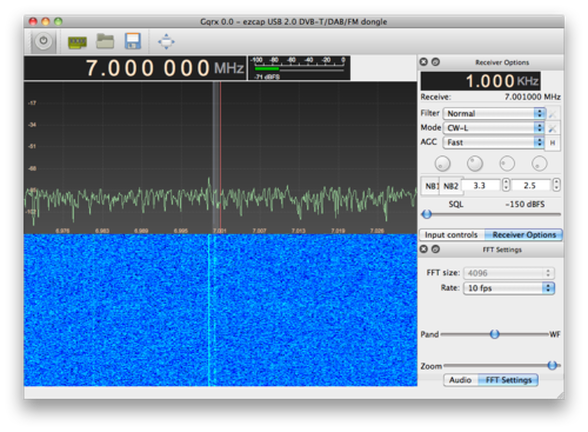Screen dimensions: 588x432
Task: Click the demodulator options button beside CW-L
Action: pos(553,128)
